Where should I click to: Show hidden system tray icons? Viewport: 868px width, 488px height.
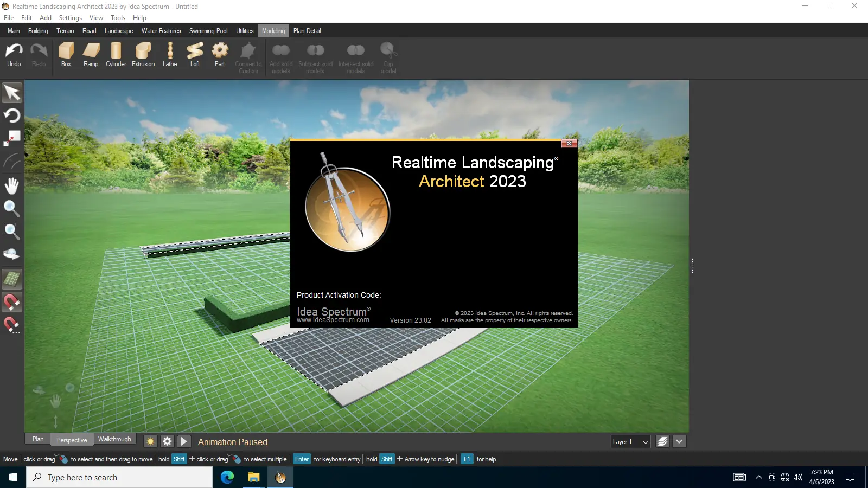(759, 477)
